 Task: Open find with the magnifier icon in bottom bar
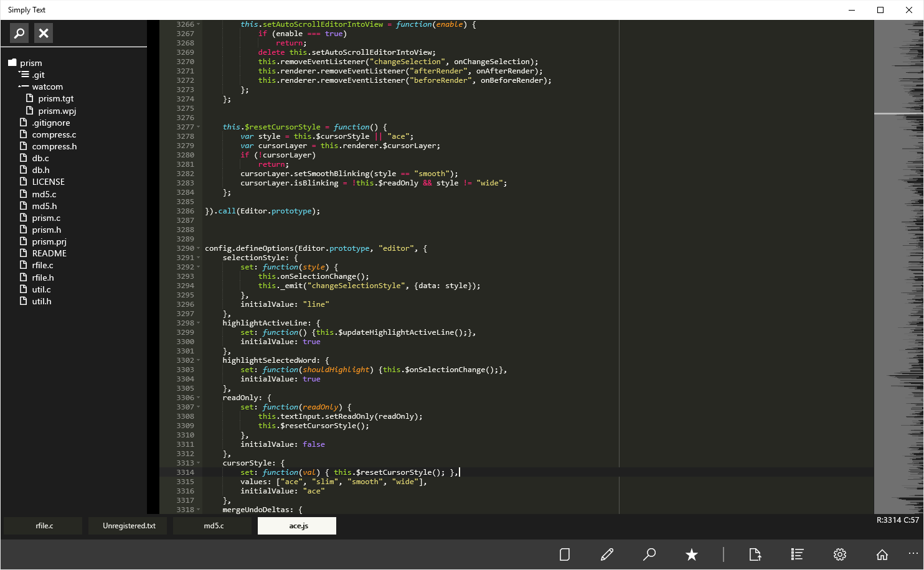click(649, 554)
